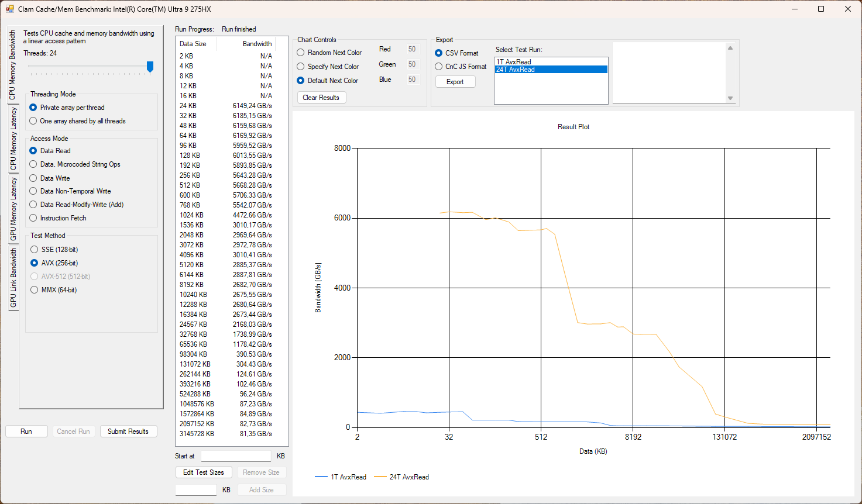Click the Start at KB input field
This screenshot has width=862, height=504.
tap(236, 456)
